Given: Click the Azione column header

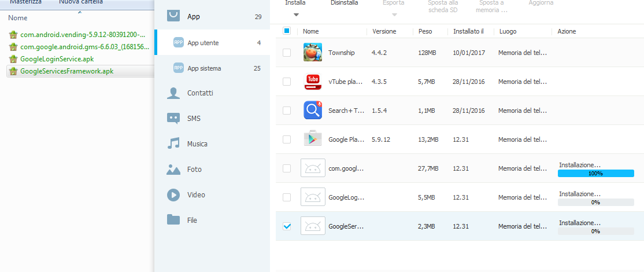Looking at the screenshot, I should [567, 31].
